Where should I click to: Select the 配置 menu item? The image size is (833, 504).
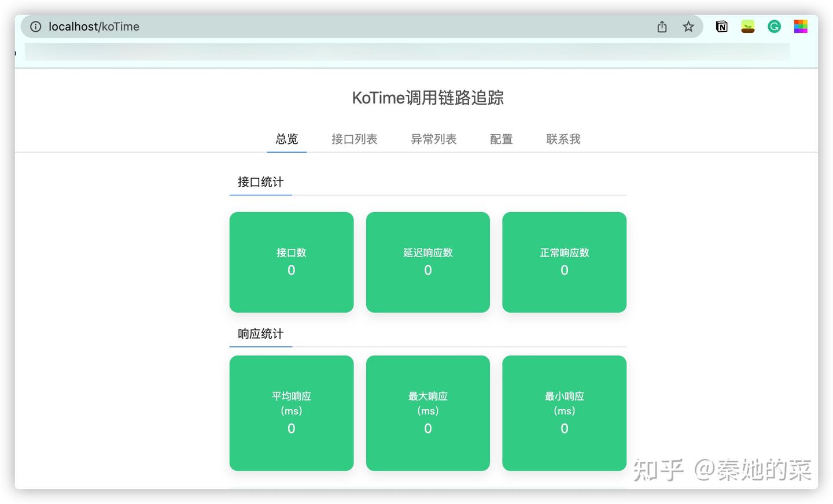[501, 139]
